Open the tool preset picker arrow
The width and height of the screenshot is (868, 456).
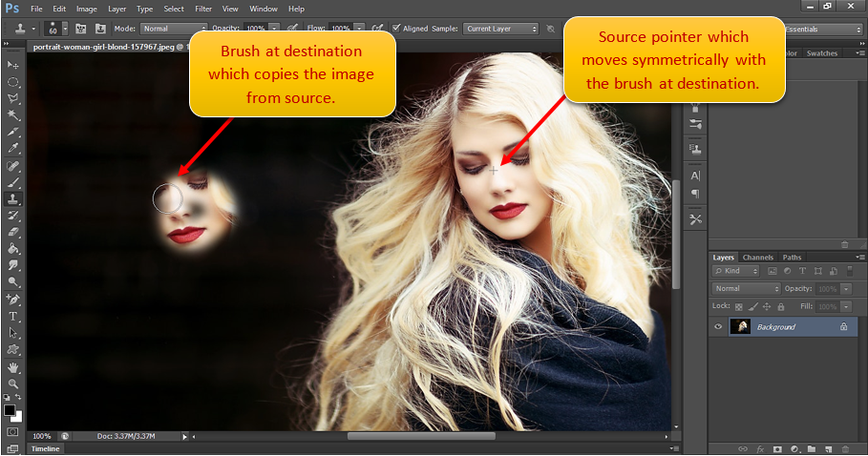pyautogui.click(x=33, y=29)
